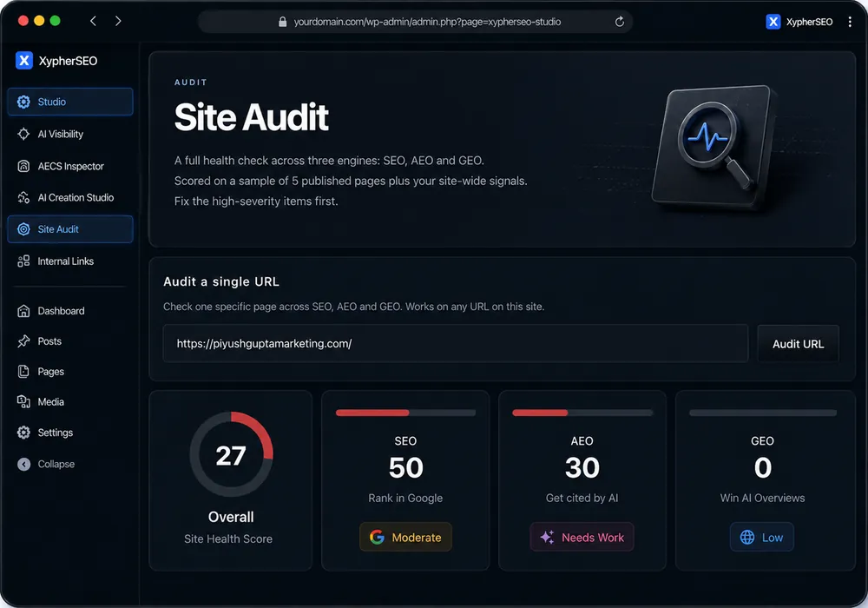Click the 'Get cited by AI' text
This screenshot has height=608, width=868.
coord(582,498)
